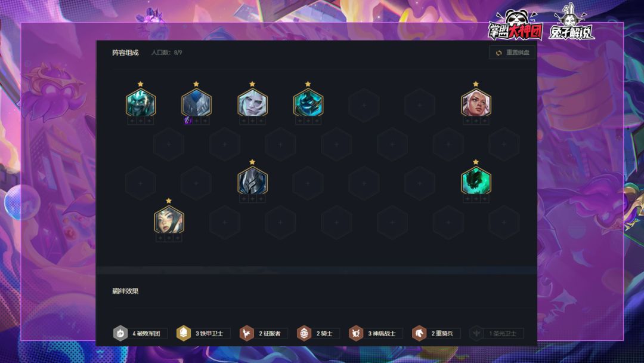
Task: Click the equipped purple item under second champion
Action: [x=188, y=121]
